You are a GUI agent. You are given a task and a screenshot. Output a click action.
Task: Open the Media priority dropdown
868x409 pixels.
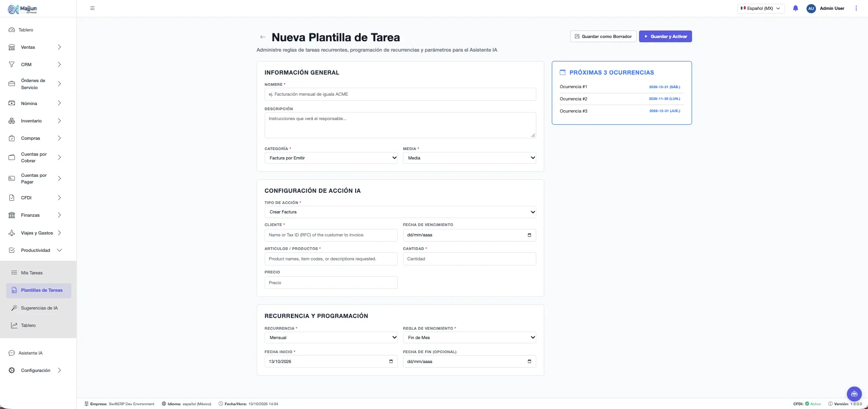pyautogui.click(x=470, y=158)
